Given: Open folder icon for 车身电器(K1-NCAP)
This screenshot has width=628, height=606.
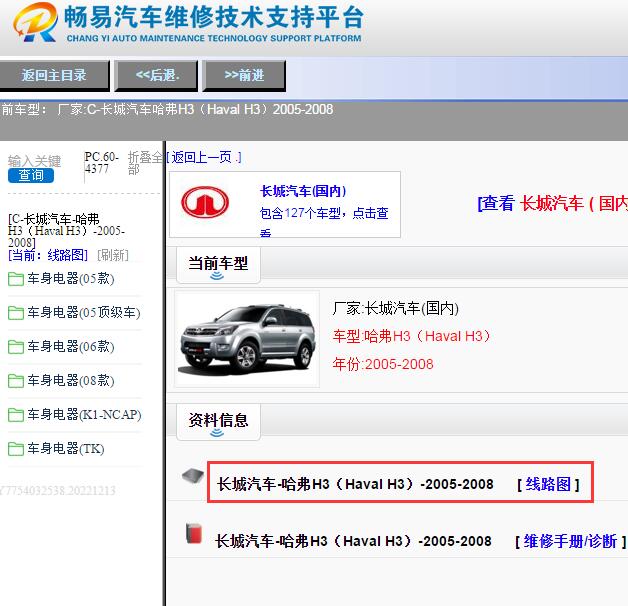Looking at the screenshot, I should click(16, 415).
